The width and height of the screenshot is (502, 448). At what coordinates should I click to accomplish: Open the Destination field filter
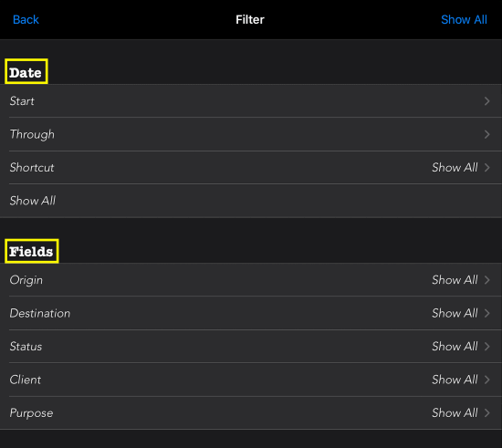pyautogui.click(x=251, y=313)
